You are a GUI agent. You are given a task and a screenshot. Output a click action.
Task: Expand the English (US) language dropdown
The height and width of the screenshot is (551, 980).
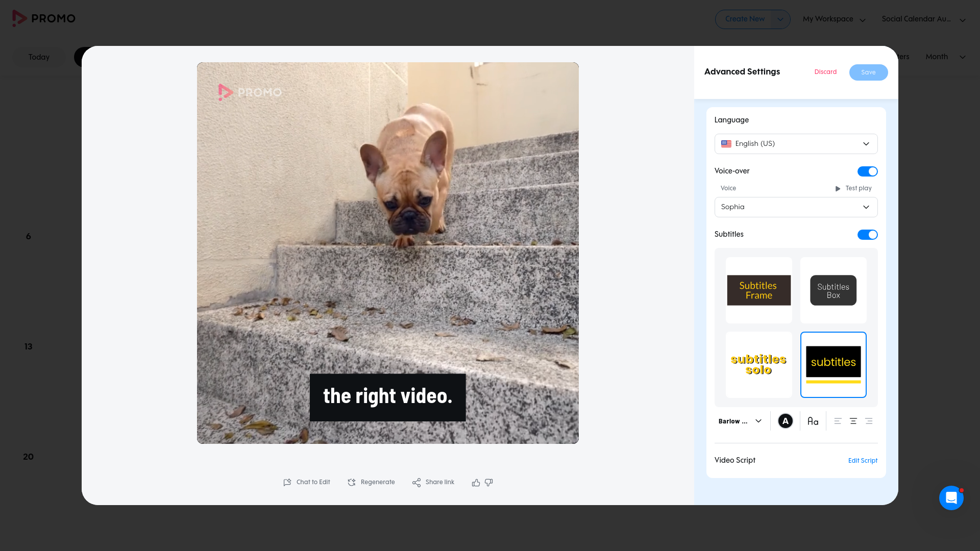pyautogui.click(x=796, y=144)
